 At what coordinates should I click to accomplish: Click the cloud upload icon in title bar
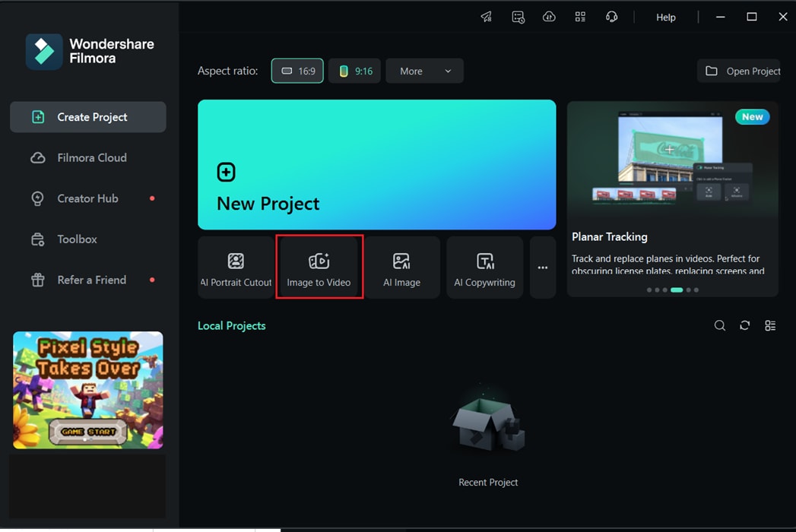(x=549, y=17)
